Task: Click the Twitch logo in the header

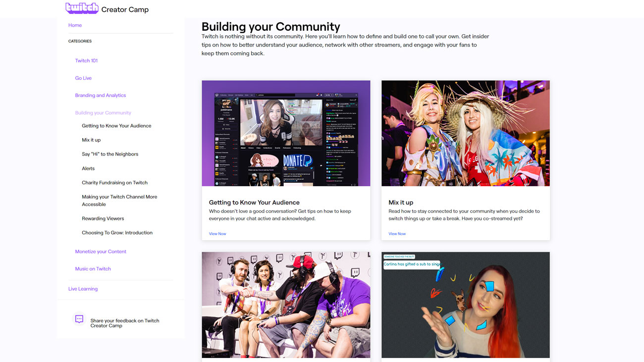Action: click(x=82, y=8)
